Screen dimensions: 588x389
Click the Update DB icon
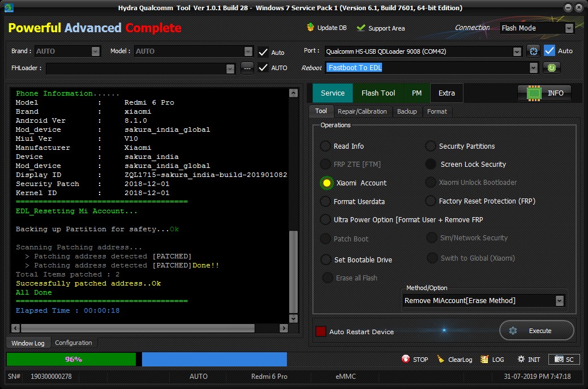(x=311, y=27)
